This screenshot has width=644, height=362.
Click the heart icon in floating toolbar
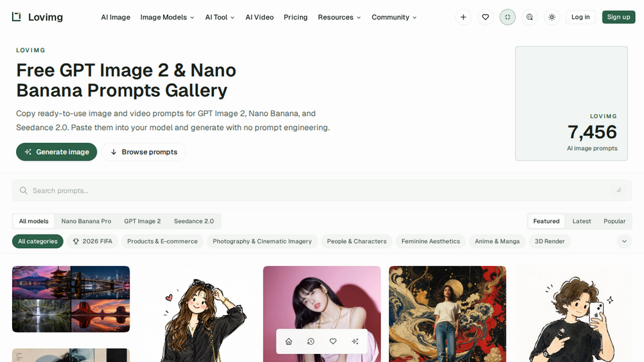333,341
